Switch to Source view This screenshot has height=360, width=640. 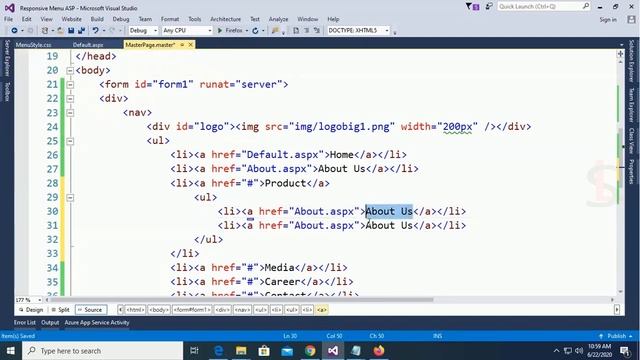pyautogui.click(x=90, y=310)
